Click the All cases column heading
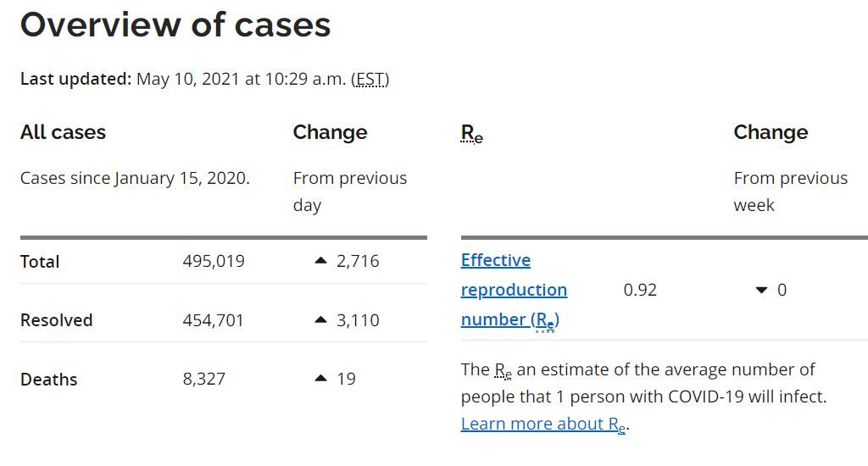Image resolution: width=868 pixels, height=466 pixels. [x=63, y=132]
